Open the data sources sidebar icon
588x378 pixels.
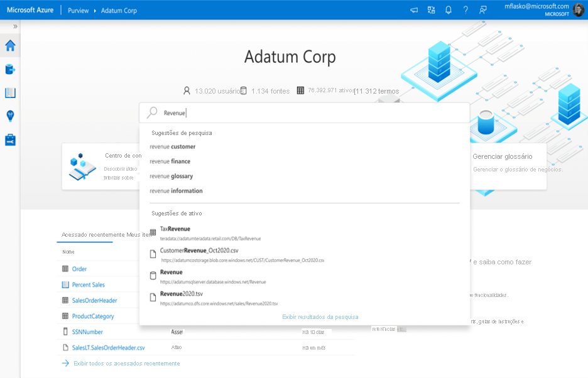[x=10, y=69]
